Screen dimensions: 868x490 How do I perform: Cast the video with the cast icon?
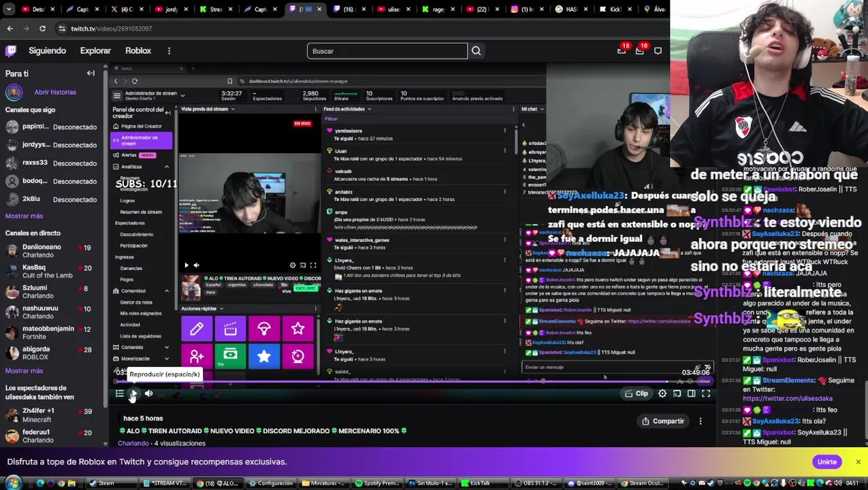coord(677,394)
